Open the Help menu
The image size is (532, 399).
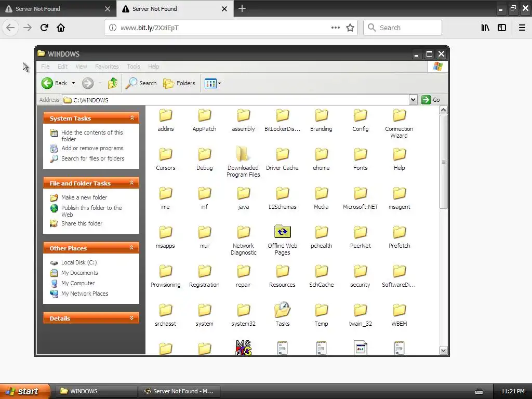[x=153, y=66]
